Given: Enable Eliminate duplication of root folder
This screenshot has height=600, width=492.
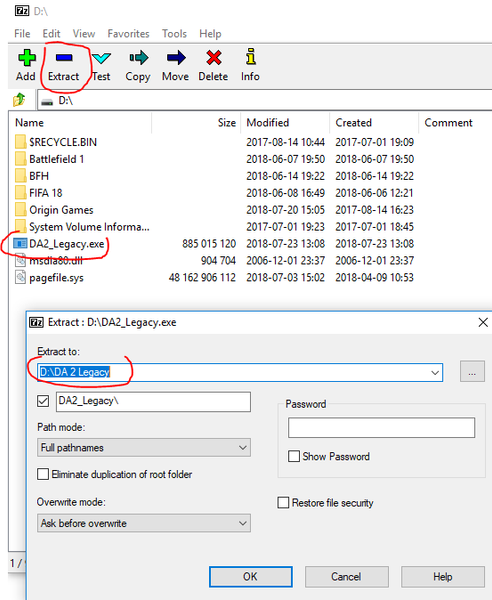Looking at the screenshot, I should (43, 474).
